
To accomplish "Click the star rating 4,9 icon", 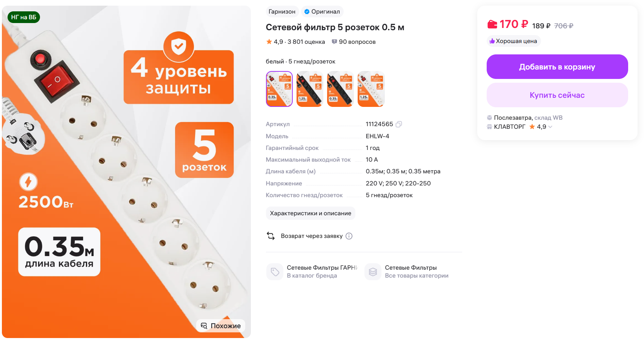I will (269, 42).
